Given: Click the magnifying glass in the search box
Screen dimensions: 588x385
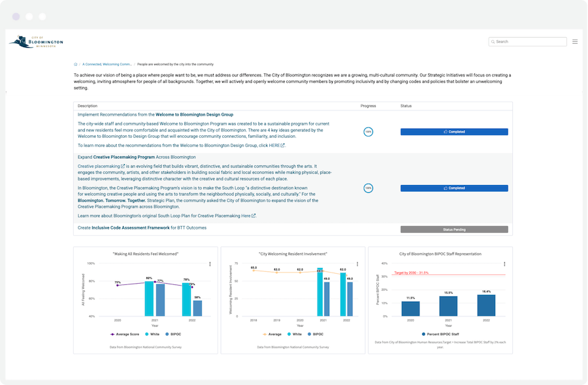Looking at the screenshot, I should 494,41.
